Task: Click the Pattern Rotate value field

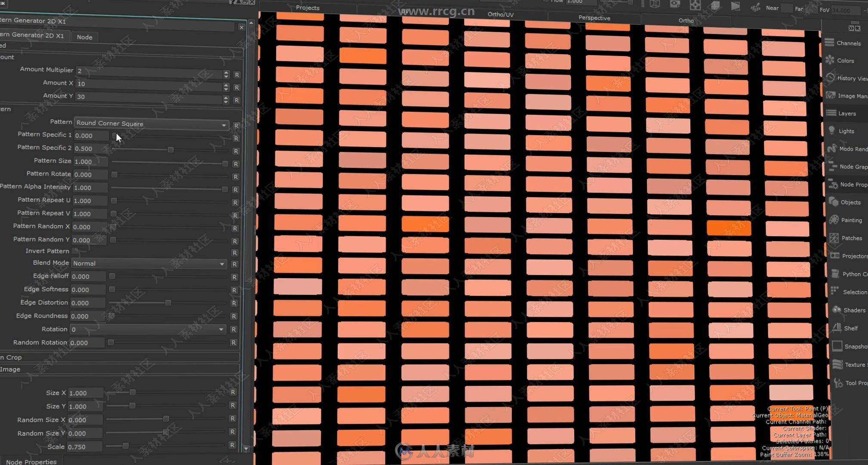Action: (x=90, y=174)
